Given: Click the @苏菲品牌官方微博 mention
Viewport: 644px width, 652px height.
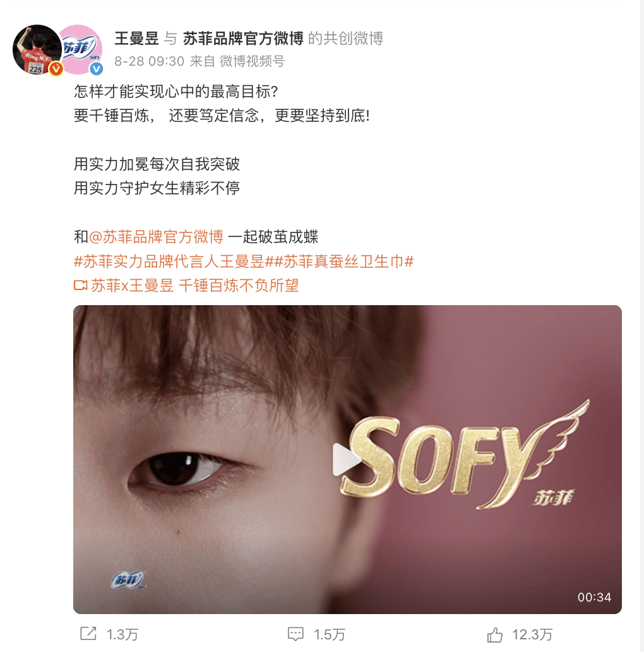Looking at the screenshot, I should pos(156,237).
